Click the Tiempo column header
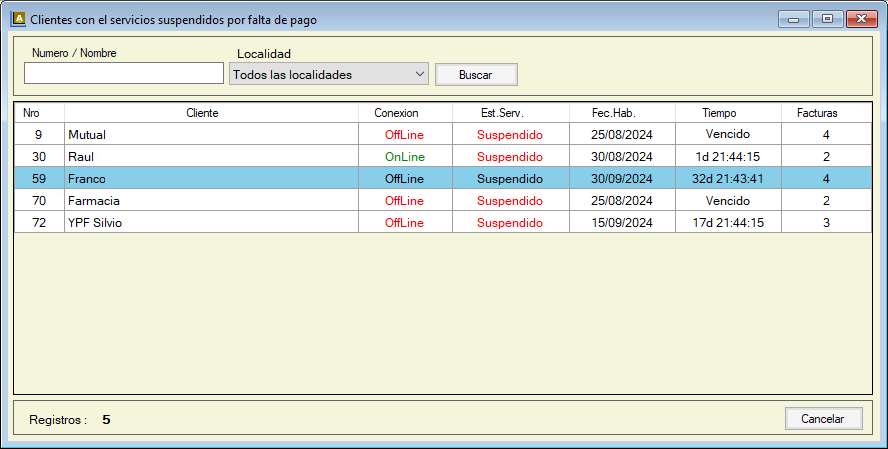Image resolution: width=888 pixels, height=449 pixels. click(x=719, y=113)
